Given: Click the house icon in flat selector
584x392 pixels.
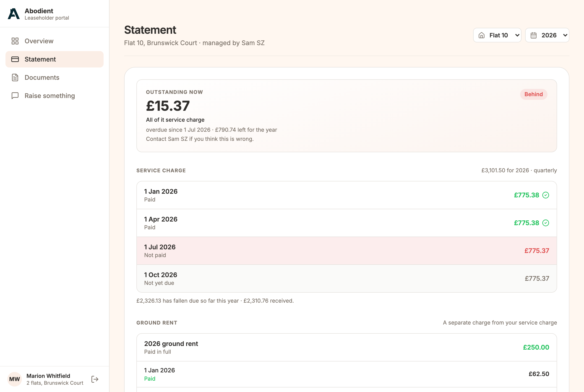Looking at the screenshot, I should [x=482, y=35].
